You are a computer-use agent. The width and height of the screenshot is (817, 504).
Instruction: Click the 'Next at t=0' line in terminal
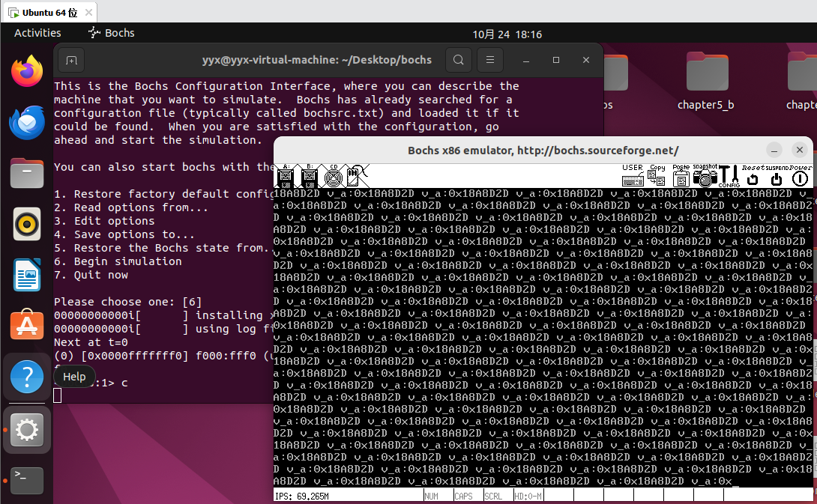pyautogui.click(x=91, y=342)
